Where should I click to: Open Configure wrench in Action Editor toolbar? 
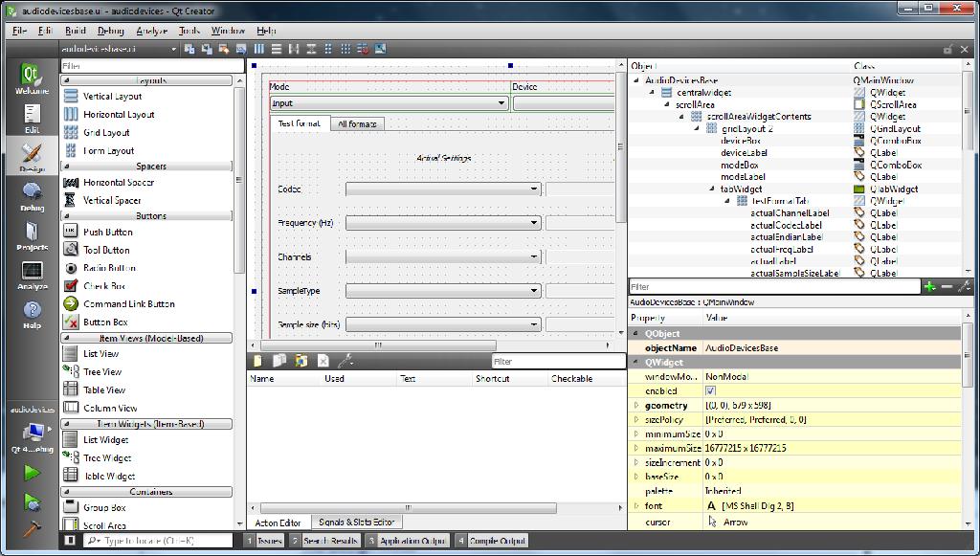point(345,361)
